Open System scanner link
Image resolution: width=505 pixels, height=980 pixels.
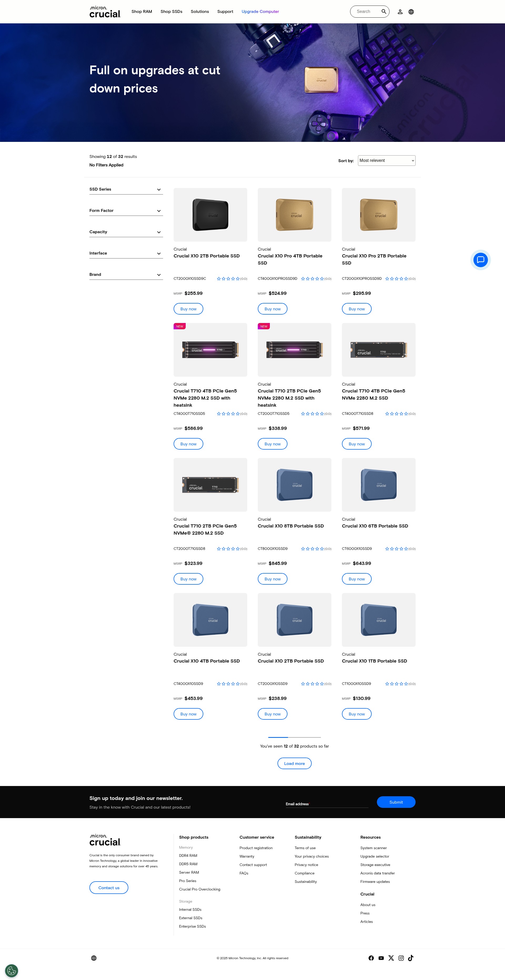click(373, 848)
